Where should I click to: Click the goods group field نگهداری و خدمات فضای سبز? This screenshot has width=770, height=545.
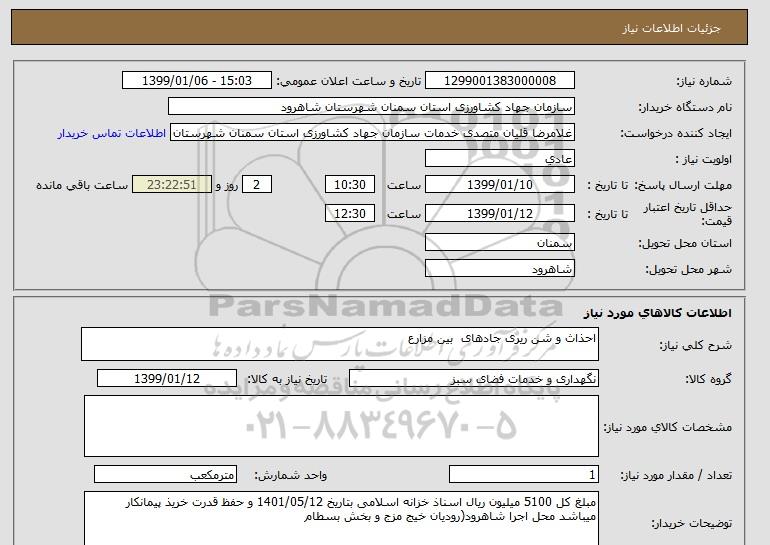pyautogui.click(x=474, y=379)
